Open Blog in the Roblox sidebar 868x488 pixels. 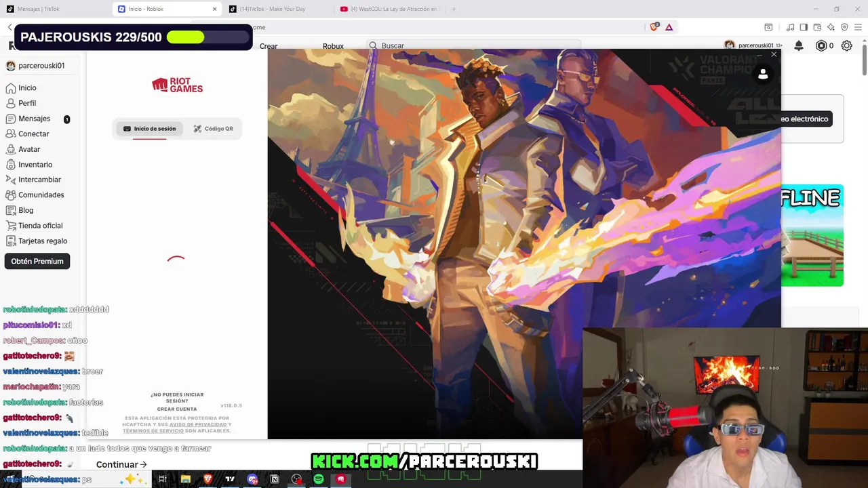(20, 210)
